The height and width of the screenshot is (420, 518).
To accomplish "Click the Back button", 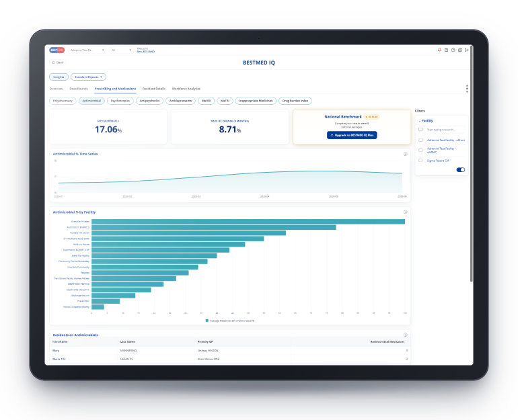I will coord(58,62).
